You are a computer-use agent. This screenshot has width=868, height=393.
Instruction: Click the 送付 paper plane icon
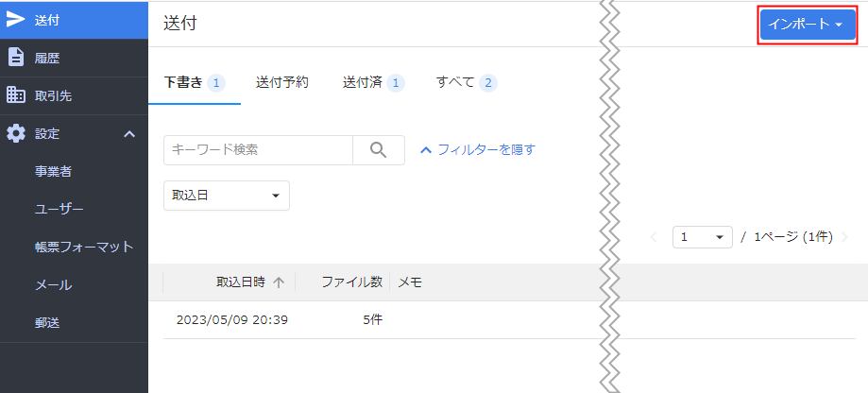(x=16, y=20)
